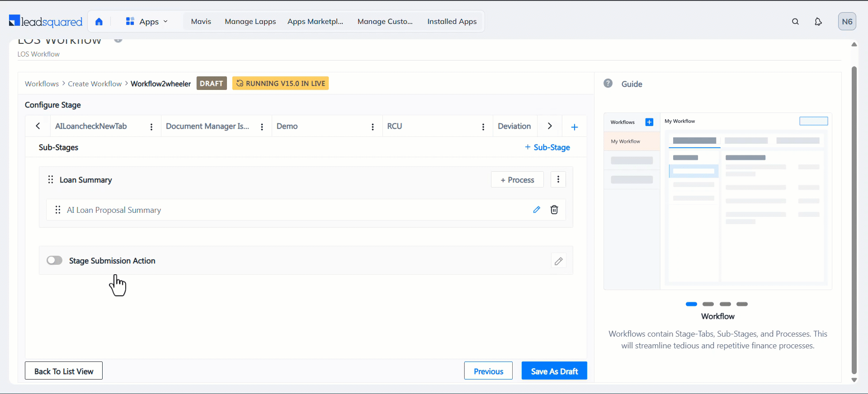
Task: Click the Previous button
Action: [488, 371]
